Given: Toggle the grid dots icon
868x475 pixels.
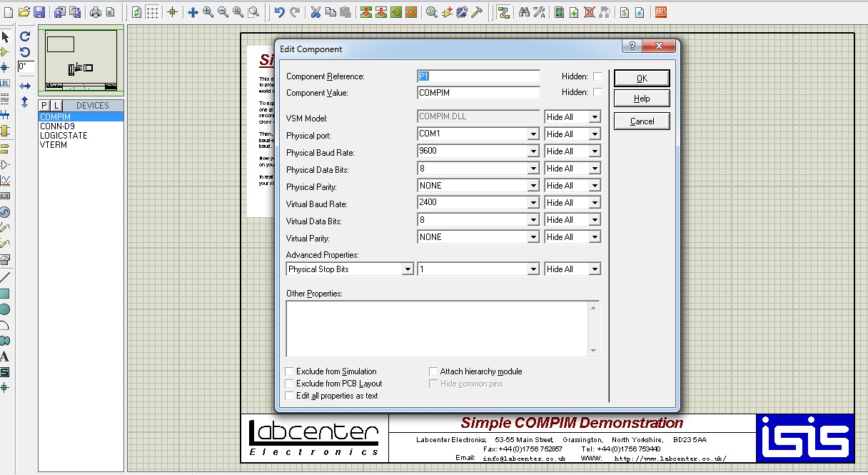Looking at the screenshot, I should 152,12.
